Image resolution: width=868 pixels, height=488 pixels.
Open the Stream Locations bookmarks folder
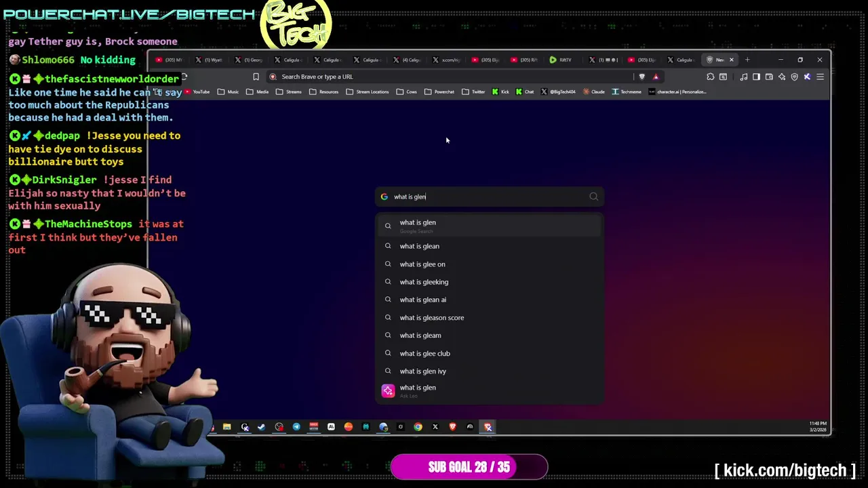coord(367,91)
